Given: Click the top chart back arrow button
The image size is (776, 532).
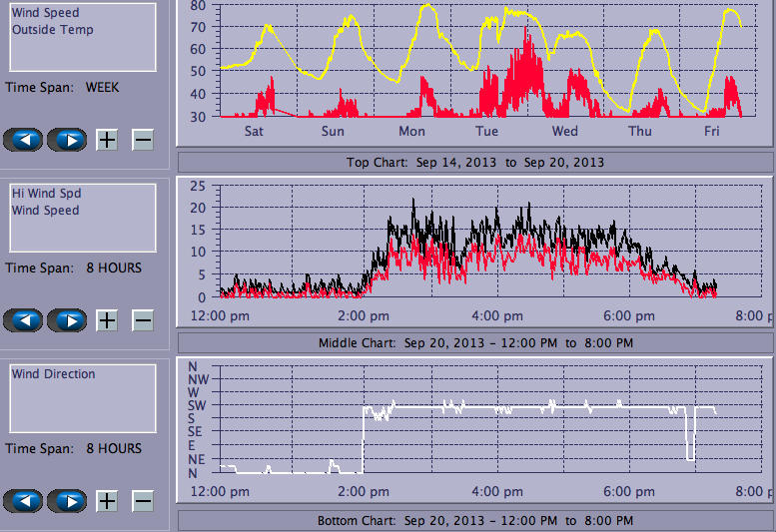Looking at the screenshot, I should pos(24,140).
